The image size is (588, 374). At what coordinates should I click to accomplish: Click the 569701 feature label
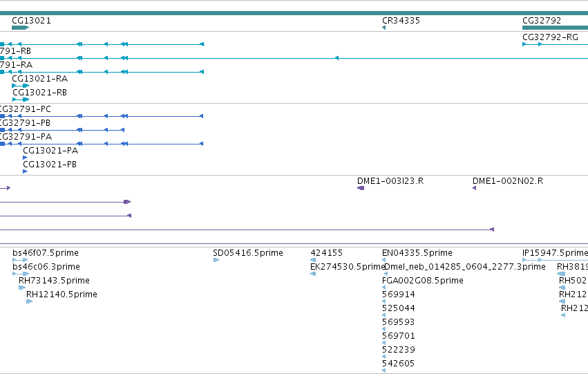(399, 336)
